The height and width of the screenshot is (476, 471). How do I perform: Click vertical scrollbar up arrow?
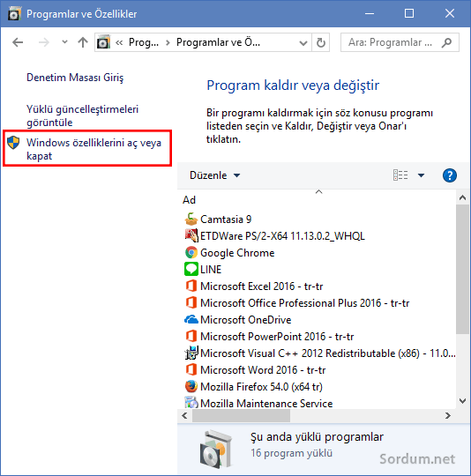(462, 198)
